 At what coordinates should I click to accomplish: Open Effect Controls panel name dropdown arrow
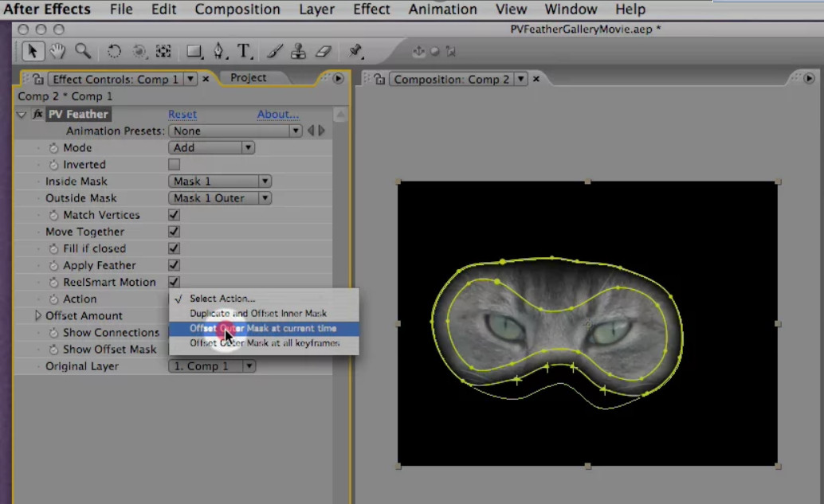pyautogui.click(x=190, y=80)
